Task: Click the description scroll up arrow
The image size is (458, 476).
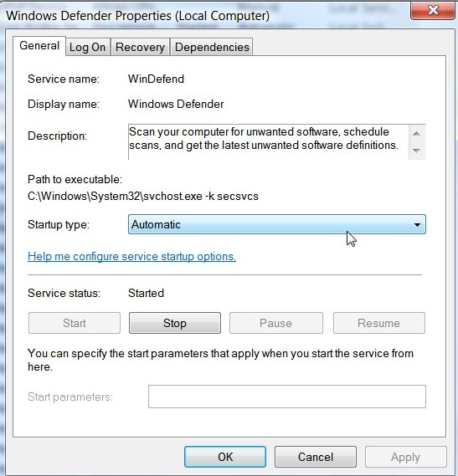Action: pos(417,133)
